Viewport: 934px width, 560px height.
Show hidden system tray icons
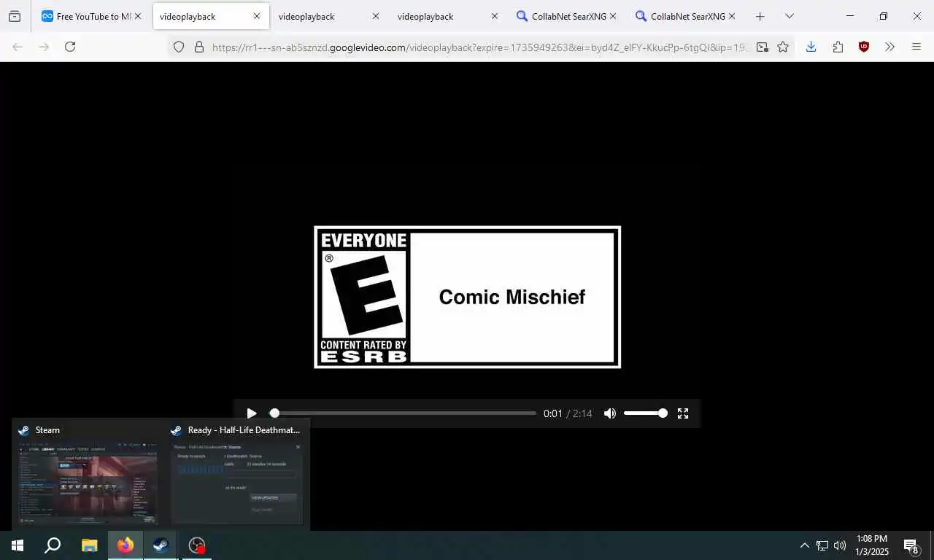coord(804,545)
